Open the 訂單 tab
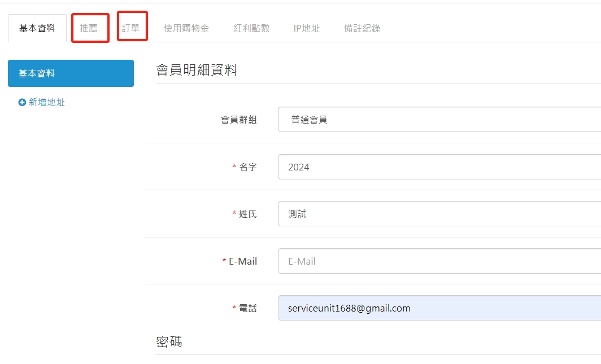This screenshot has width=601, height=364. (130, 28)
